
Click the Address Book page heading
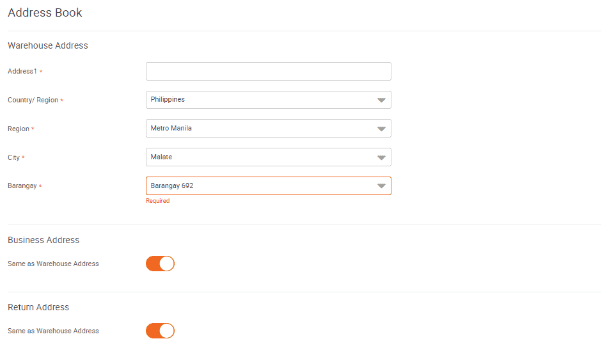coord(45,13)
